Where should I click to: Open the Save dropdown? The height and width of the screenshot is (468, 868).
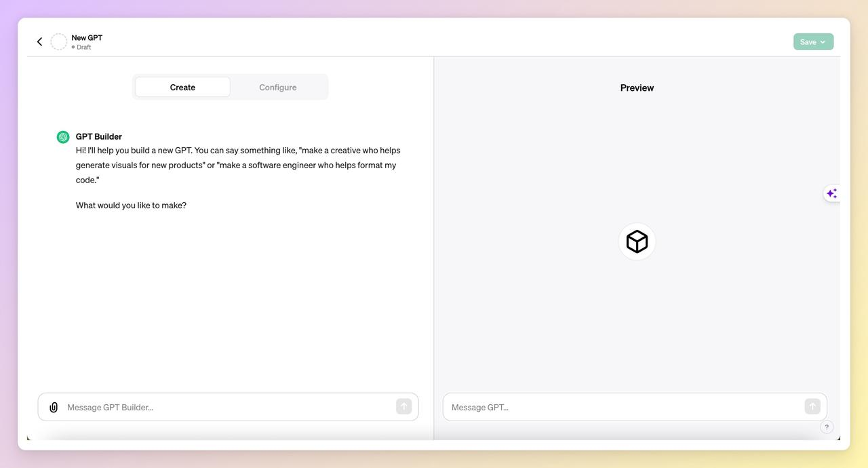(813, 42)
